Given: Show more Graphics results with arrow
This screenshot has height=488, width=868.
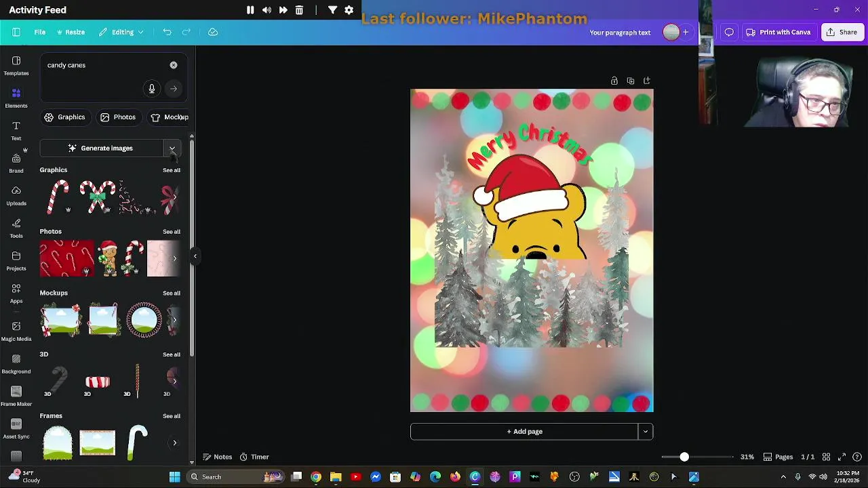Looking at the screenshot, I should [174, 197].
